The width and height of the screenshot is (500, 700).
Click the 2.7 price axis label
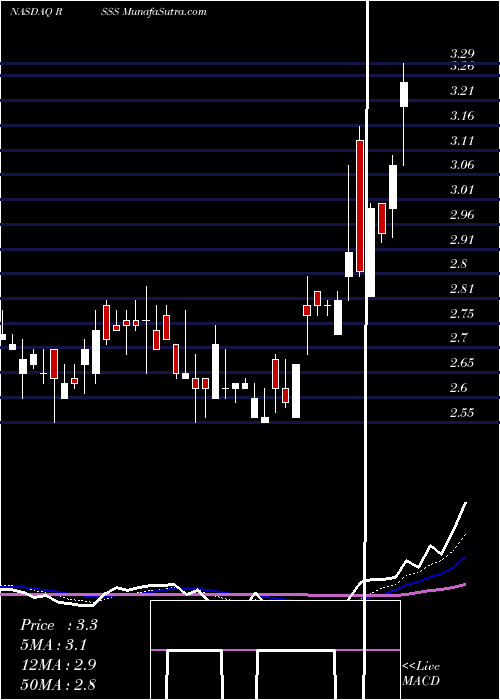pyautogui.click(x=459, y=338)
